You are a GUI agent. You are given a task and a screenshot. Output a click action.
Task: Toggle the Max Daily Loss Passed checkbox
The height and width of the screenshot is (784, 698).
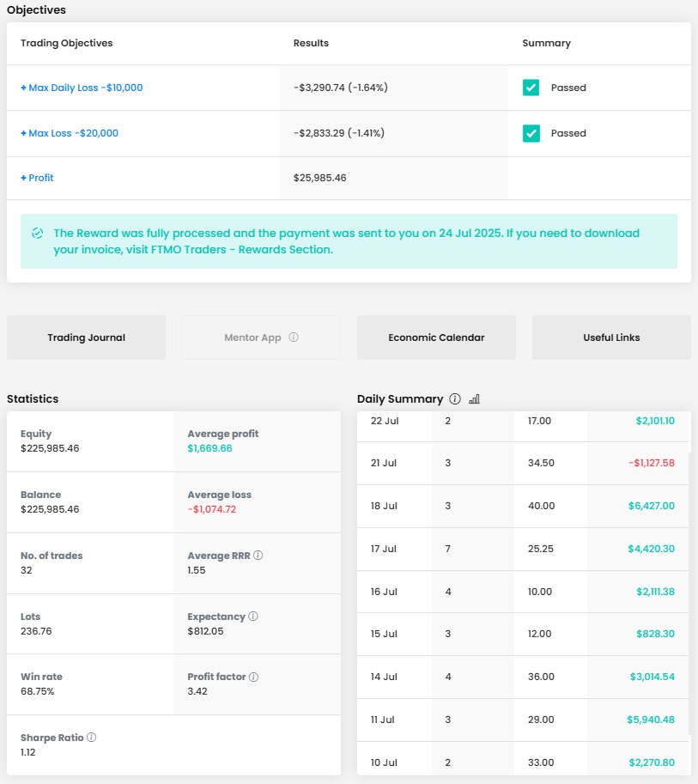[531, 88]
